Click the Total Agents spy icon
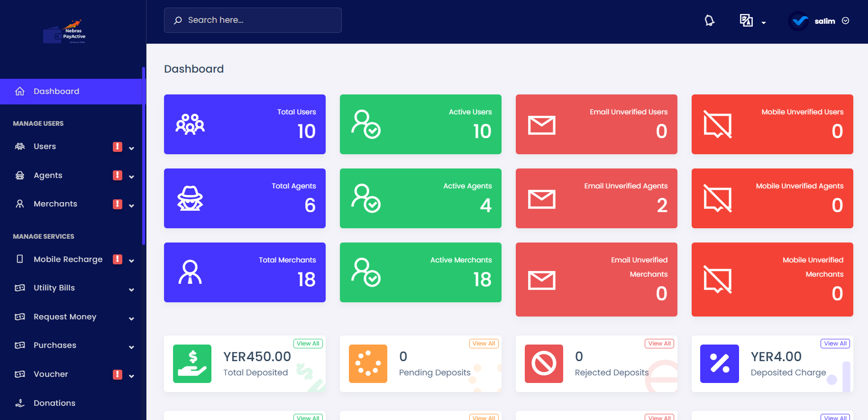The width and height of the screenshot is (868, 420). click(190, 198)
